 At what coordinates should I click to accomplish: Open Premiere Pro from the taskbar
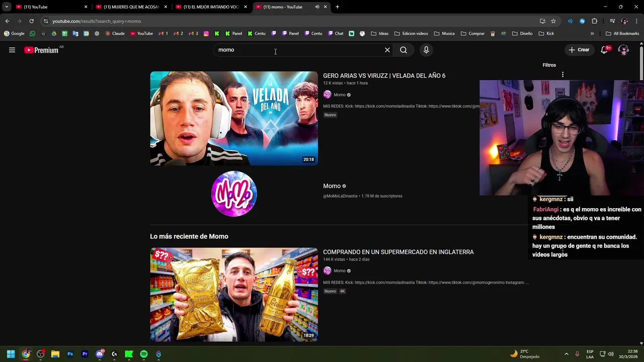[85, 354]
